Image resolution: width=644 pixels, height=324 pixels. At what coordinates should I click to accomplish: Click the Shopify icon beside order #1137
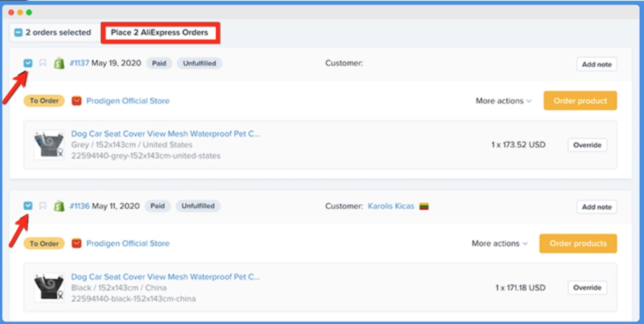click(59, 64)
